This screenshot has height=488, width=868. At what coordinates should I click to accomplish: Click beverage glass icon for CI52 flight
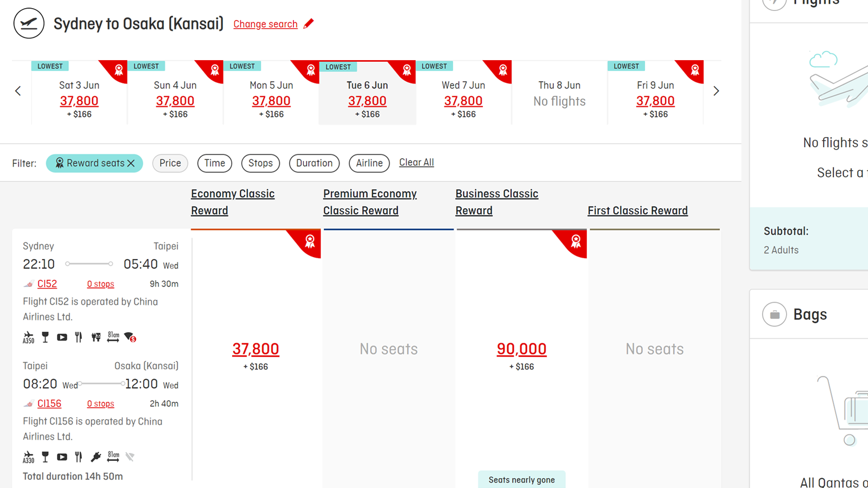point(45,337)
